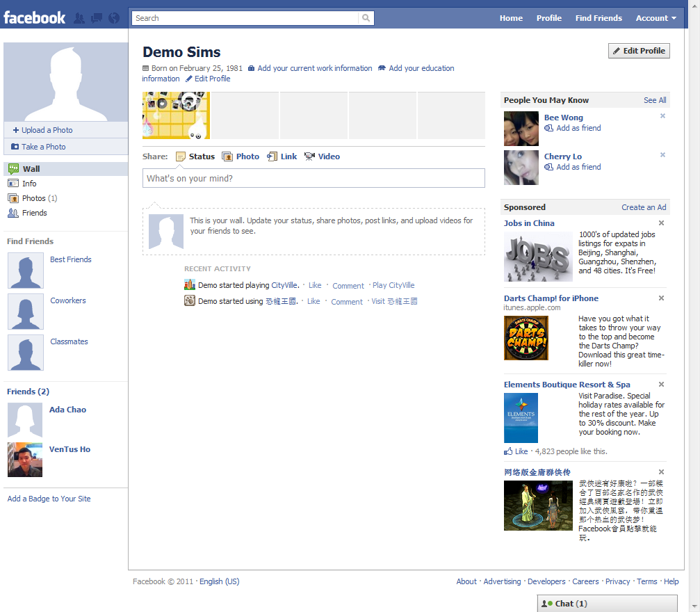
Task: Close the Elements Boutique Resort ad
Action: (x=662, y=384)
